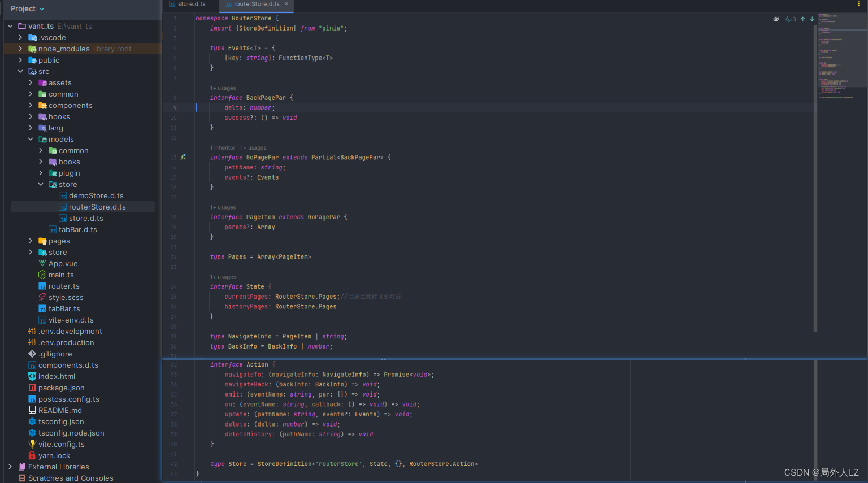Click the index.html file icon
The width and height of the screenshot is (868, 483).
click(x=32, y=376)
